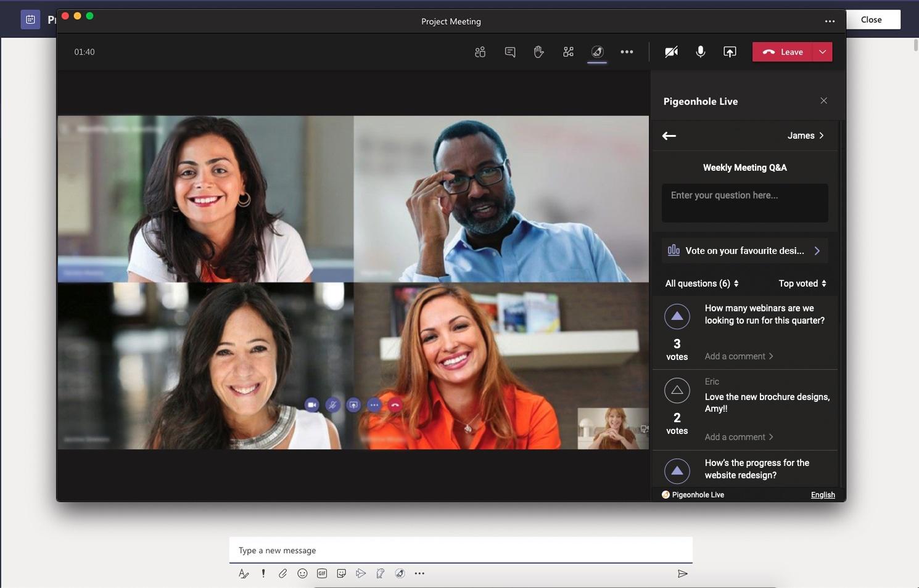This screenshot has width=919, height=588.
Task: Toggle vote on website redesign question
Action: 677,471
